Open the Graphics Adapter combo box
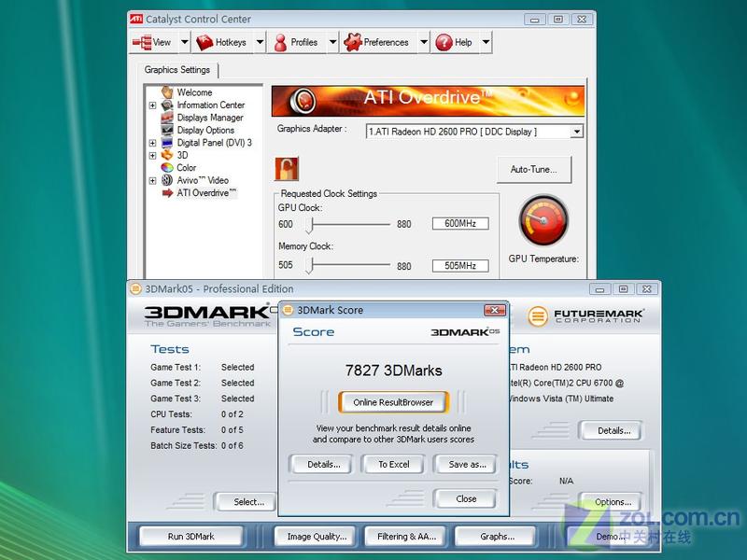 (474, 132)
